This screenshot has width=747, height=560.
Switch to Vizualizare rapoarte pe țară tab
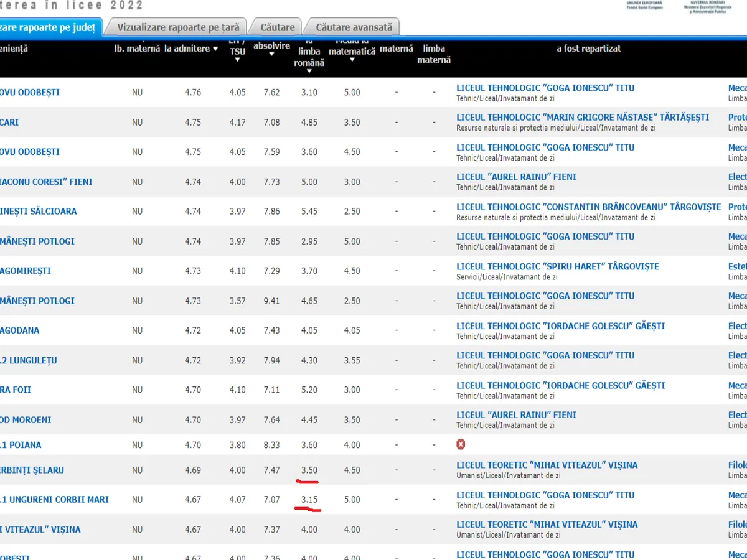(178, 27)
